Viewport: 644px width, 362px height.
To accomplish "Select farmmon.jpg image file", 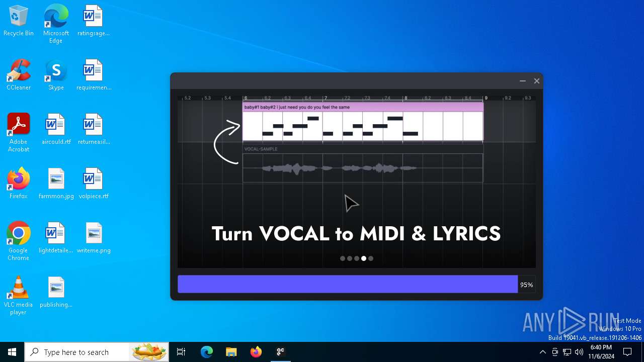I will [56, 184].
